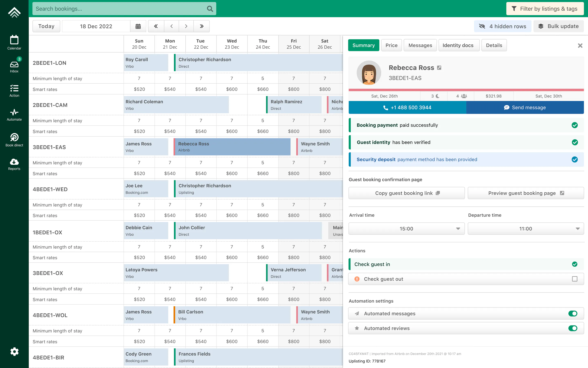Open Reports download icon
The height and width of the screenshot is (368, 588).
coord(14,164)
